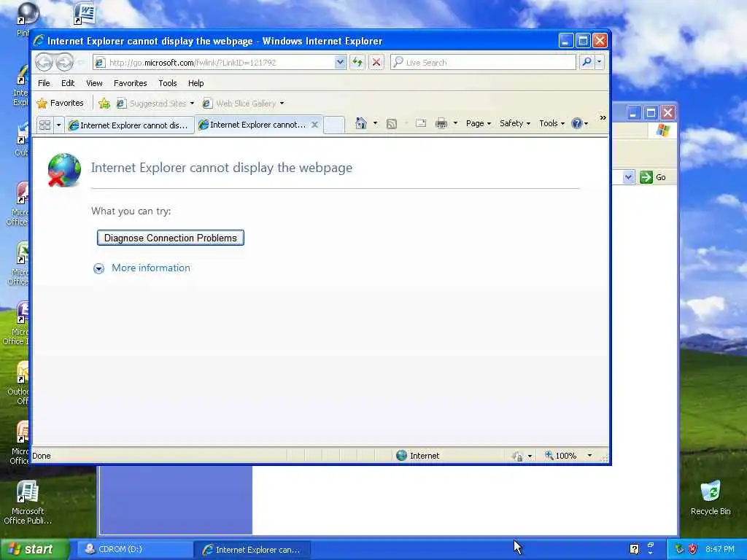Open the File menu

point(44,83)
